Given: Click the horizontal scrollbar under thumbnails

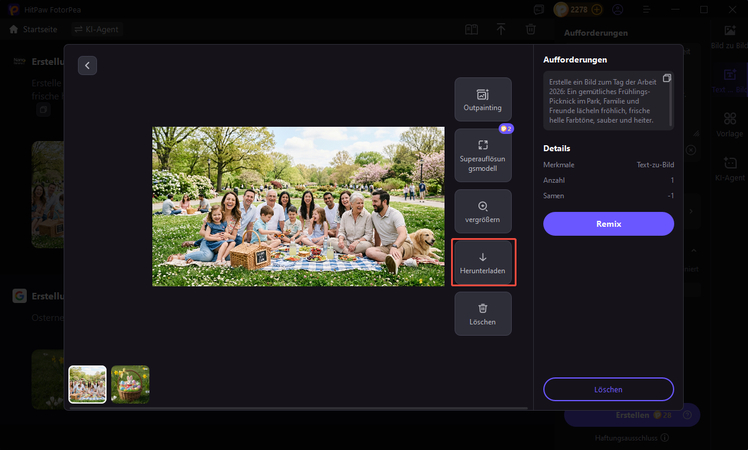Looking at the screenshot, I should pyautogui.click(x=298, y=408).
